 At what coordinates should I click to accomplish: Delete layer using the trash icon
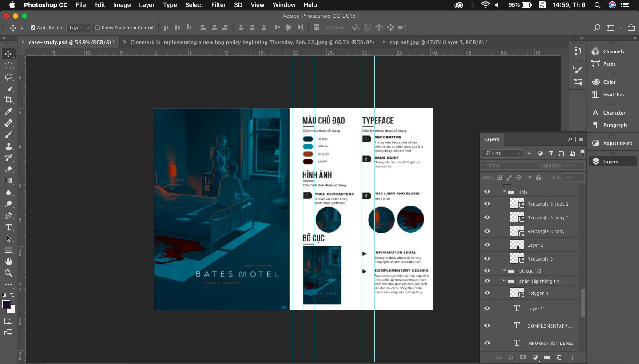coord(571,357)
